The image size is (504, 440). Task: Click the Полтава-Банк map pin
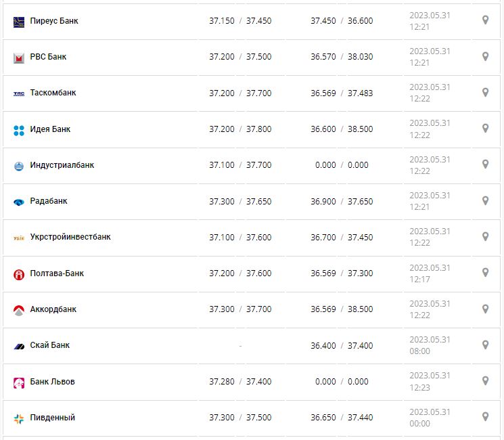pyautogui.click(x=485, y=273)
